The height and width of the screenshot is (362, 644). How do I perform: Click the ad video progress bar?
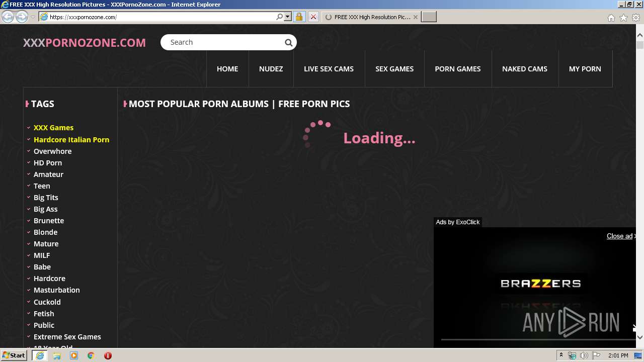tap(538, 339)
